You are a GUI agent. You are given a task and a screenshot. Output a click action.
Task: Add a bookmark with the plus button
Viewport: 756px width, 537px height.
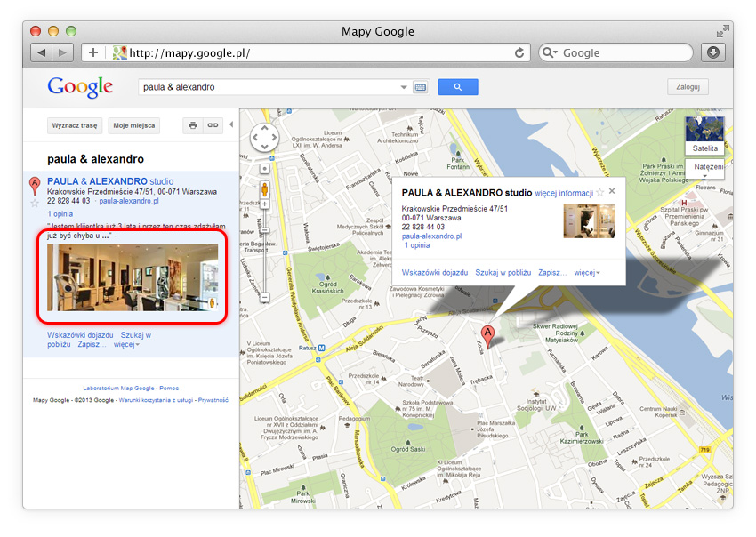click(93, 52)
